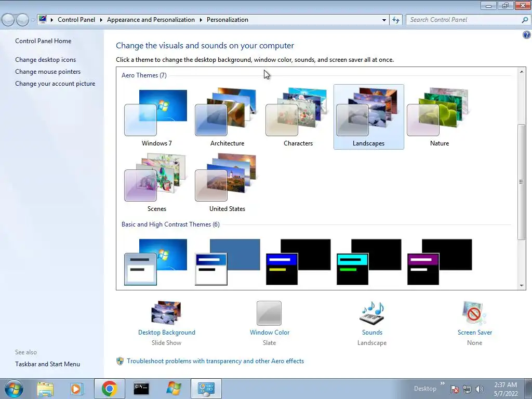Screen dimensions: 532x399
Task: Click the Screen Saver link text
Action: (x=475, y=332)
